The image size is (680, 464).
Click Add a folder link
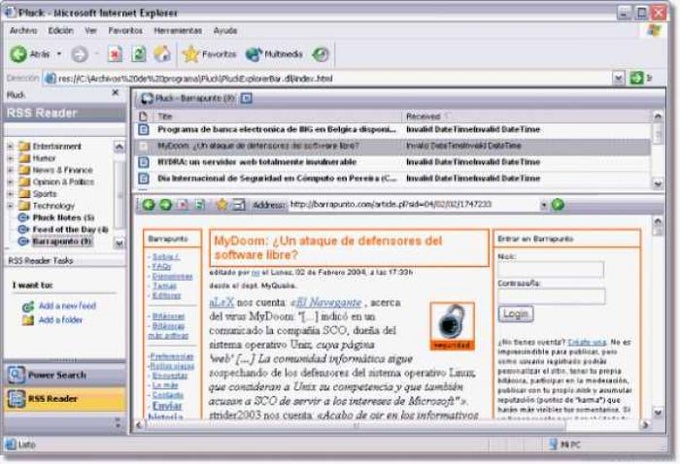(x=60, y=320)
